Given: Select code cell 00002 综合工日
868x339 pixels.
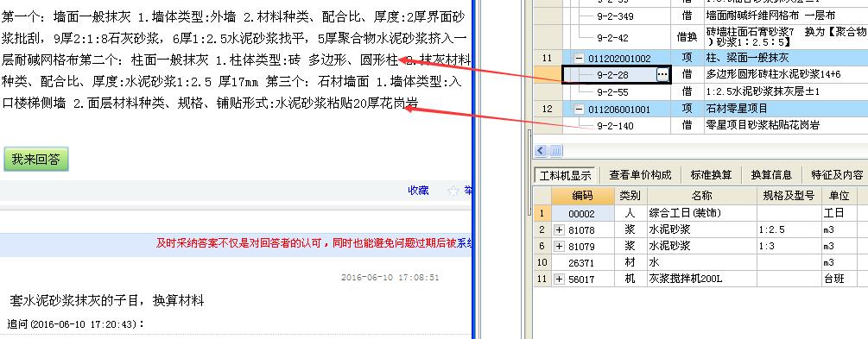Looking at the screenshot, I should click(582, 213).
